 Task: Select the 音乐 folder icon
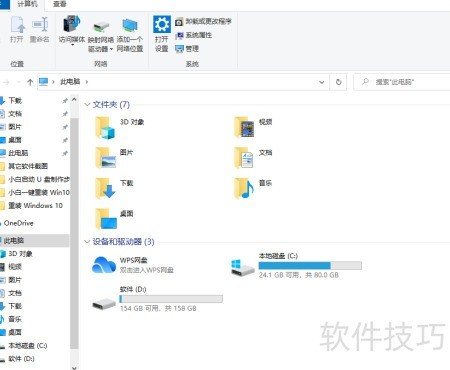(244, 188)
